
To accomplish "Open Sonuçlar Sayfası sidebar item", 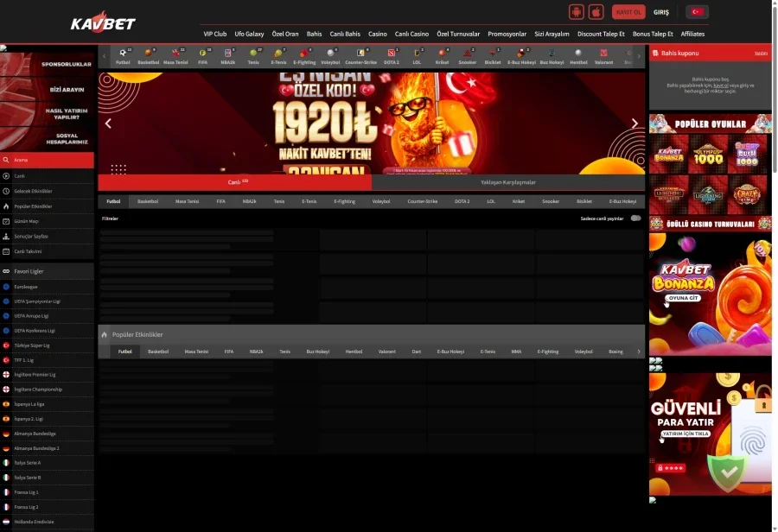I will [x=48, y=237].
